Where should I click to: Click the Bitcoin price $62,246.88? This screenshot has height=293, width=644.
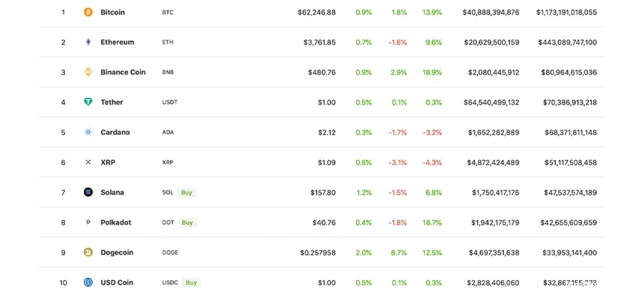[x=316, y=12]
